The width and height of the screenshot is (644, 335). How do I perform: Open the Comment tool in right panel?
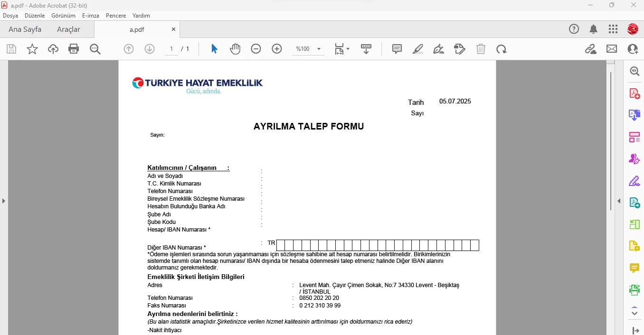(635, 268)
